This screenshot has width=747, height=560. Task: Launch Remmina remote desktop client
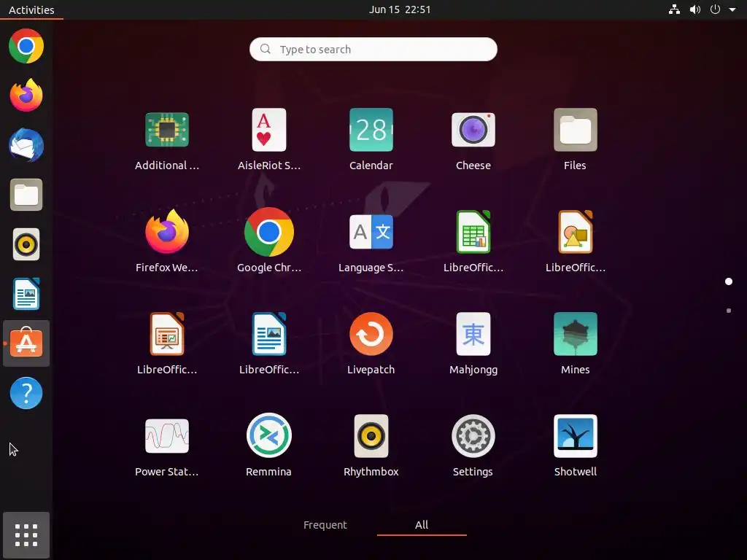pos(269,436)
